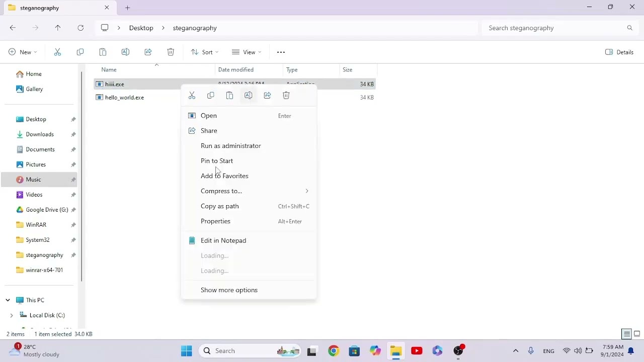Click the navigation pane scrollbar
The height and width of the screenshot is (362, 644).
[81, 176]
